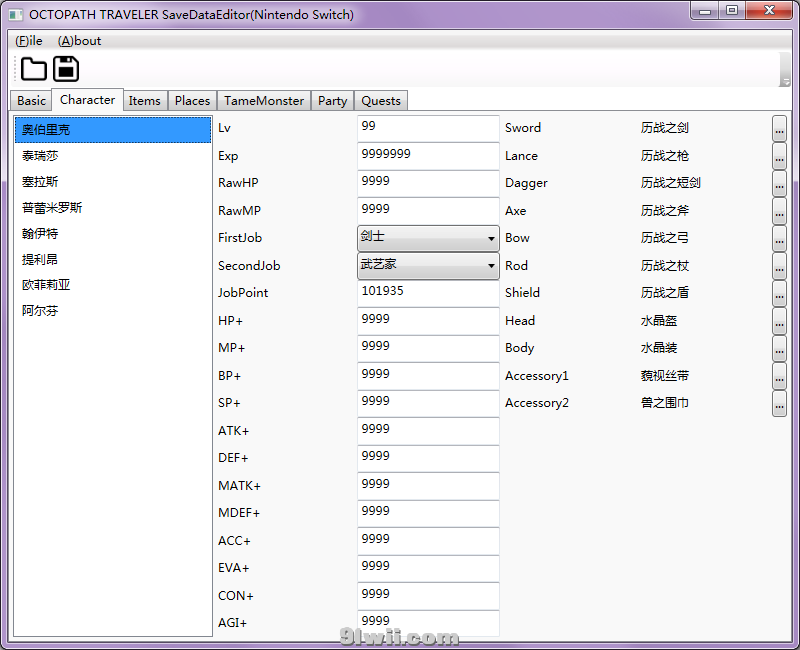Focus the RawMP input field
Viewport: 800px width, 650px height.
tap(428, 211)
